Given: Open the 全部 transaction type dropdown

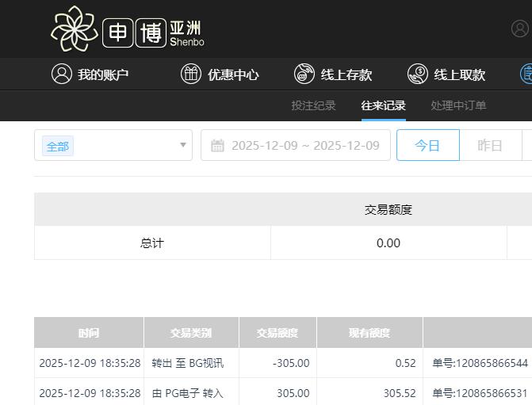Looking at the screenshot, I should [113, 146].
